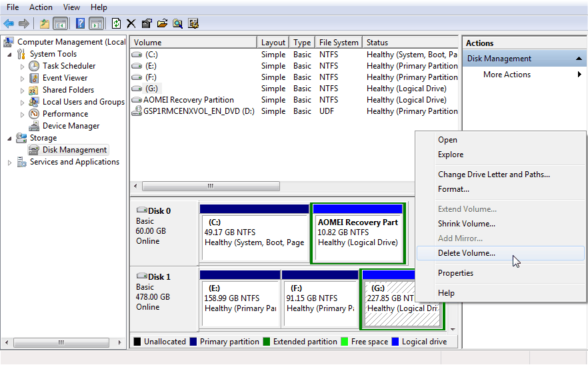Screen dimensions: 588x365
Task: Click the Refresh toolbar icon
Action: (116, 23)
